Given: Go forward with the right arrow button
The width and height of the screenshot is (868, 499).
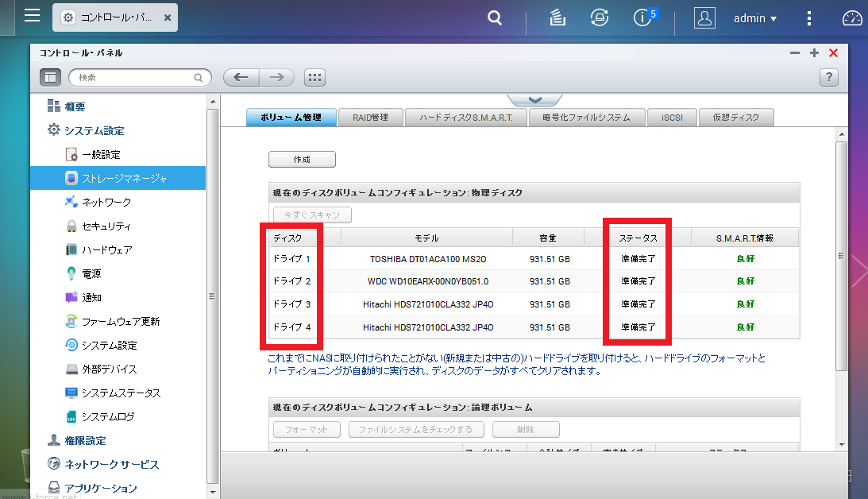Looking at the screenshot, I should pos(277,78).
